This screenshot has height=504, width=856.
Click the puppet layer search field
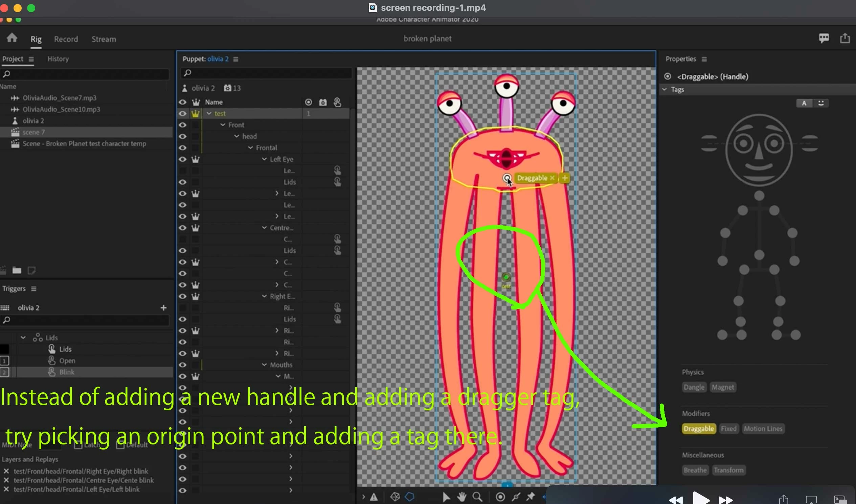[x=267, y=73]
